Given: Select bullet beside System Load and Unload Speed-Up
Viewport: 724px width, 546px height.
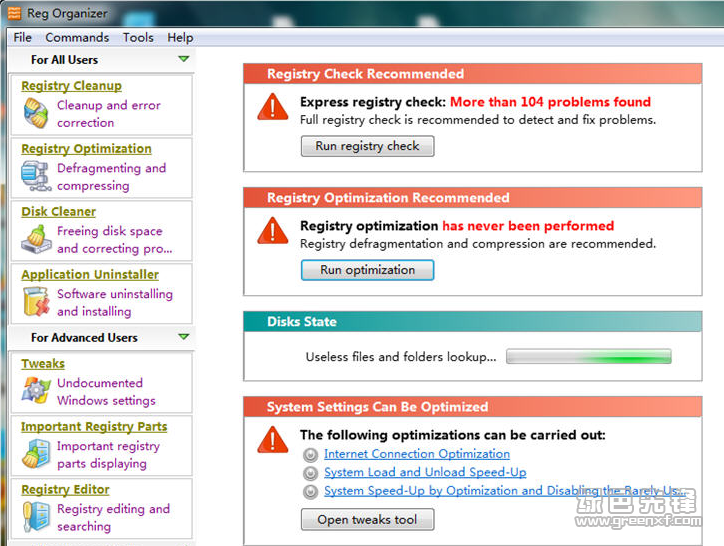Looking at the screenshot, I should [x=310, y=473].
